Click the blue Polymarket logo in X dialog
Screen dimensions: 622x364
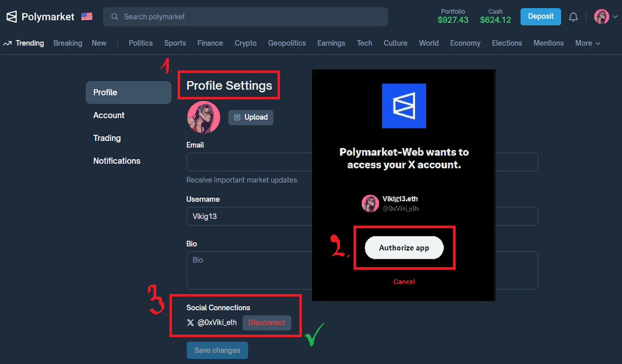404,106
